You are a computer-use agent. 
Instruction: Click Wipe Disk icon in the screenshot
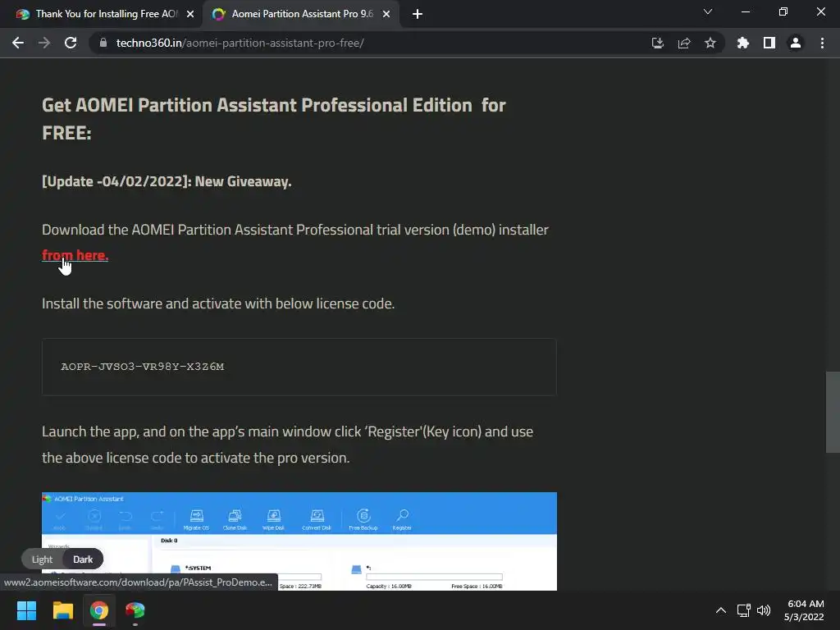tap(273, 519)
